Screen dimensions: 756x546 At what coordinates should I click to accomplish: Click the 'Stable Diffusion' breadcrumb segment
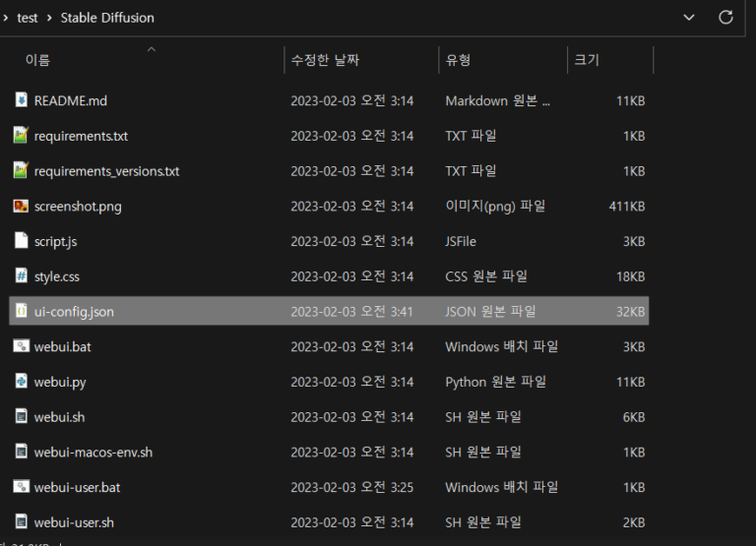pos(107,18)
